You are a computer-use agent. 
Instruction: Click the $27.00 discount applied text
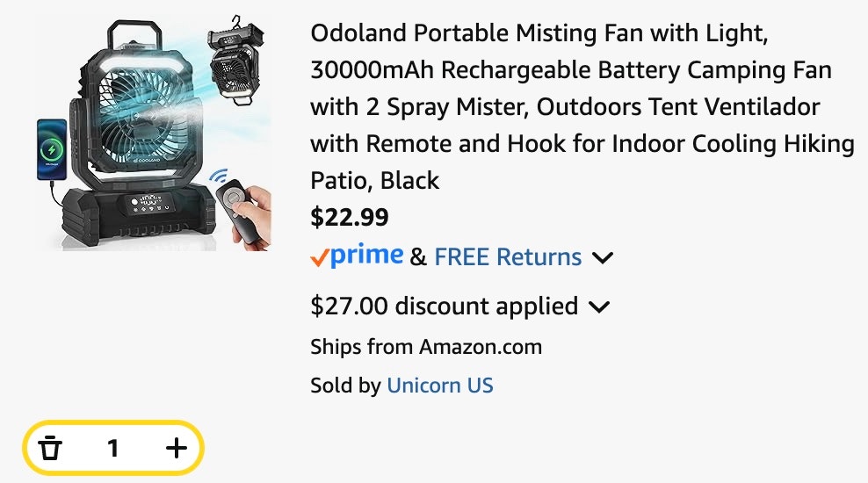pos(444,306)
